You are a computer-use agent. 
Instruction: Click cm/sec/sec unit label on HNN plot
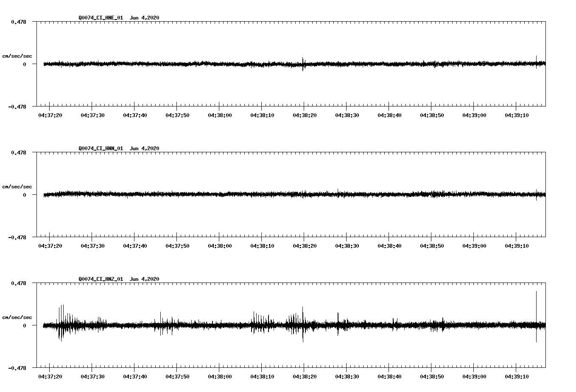pos(17,187)
